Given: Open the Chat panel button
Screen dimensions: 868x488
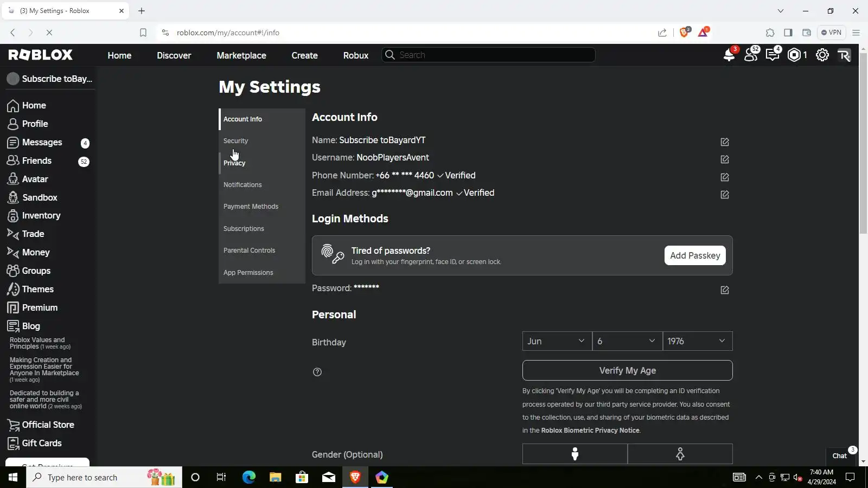Looking at the screenshot, I should (840, 456).
